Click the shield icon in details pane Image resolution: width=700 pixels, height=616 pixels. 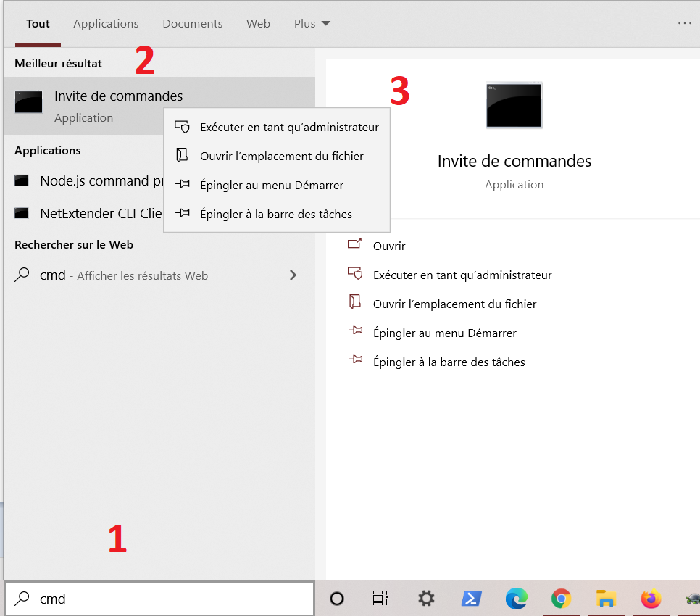[355, 273]
